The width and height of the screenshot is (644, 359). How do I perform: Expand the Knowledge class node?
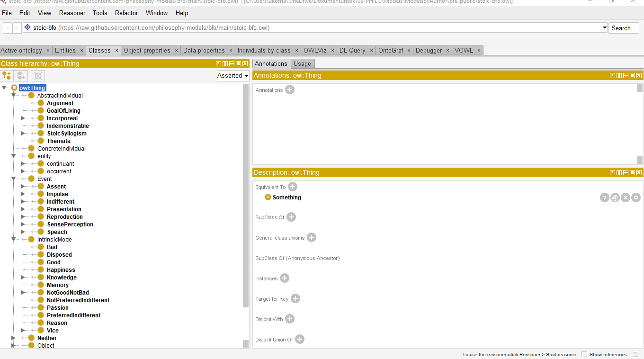[x=23, y=278]
